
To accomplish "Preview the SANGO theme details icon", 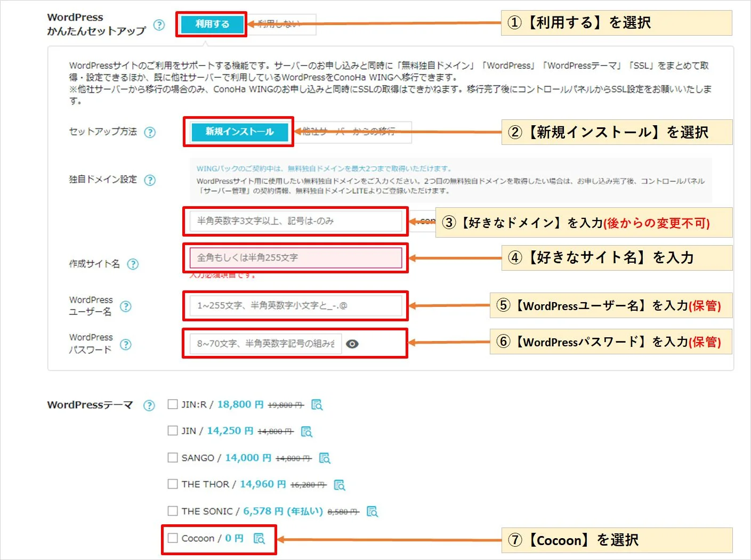I will (x=324, y=458).
